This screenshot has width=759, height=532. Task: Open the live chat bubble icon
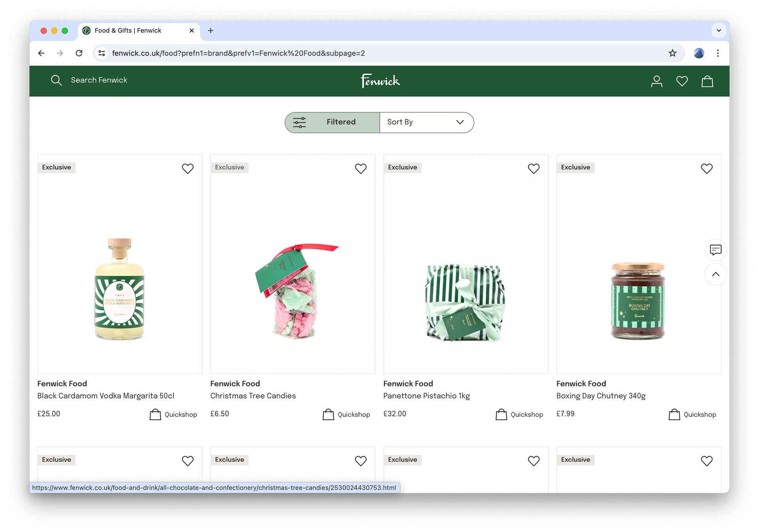(x=716, y=250)
